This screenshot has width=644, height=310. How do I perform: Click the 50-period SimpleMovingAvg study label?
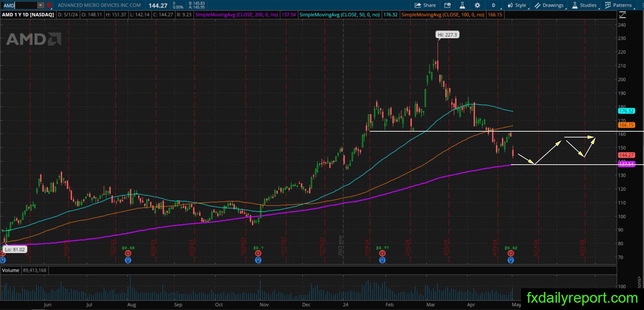340,15
